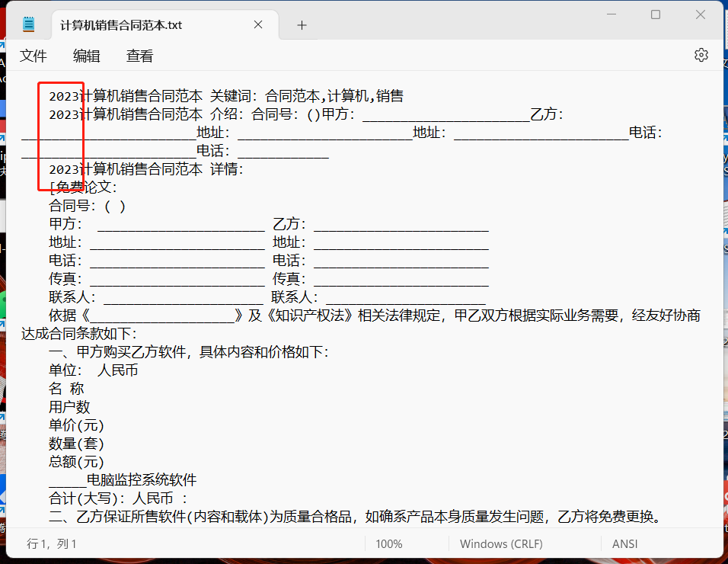Click the Windows (CRLF) line-ending indicator
The width and height of the screenshot is (728, 564).
[500, 543]
